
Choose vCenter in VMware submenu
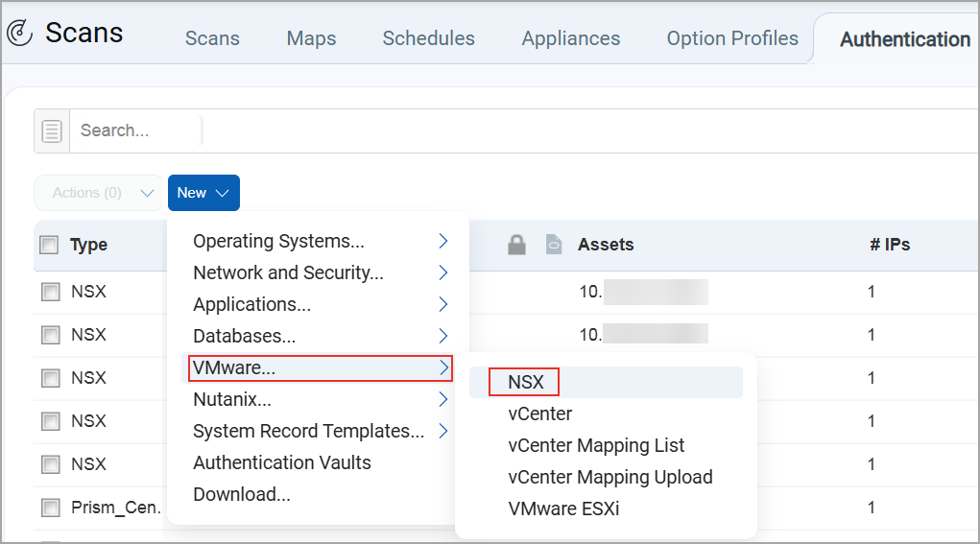pos(540,414)
